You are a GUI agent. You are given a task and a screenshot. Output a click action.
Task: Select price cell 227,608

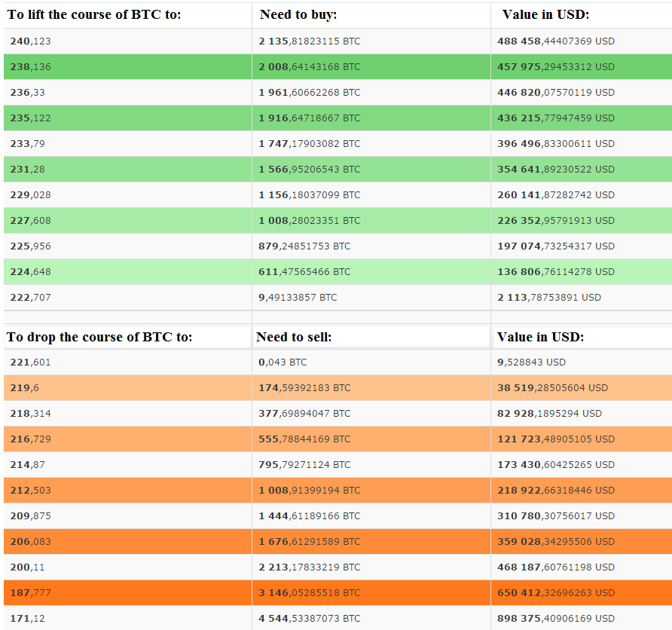coord(30,221)
